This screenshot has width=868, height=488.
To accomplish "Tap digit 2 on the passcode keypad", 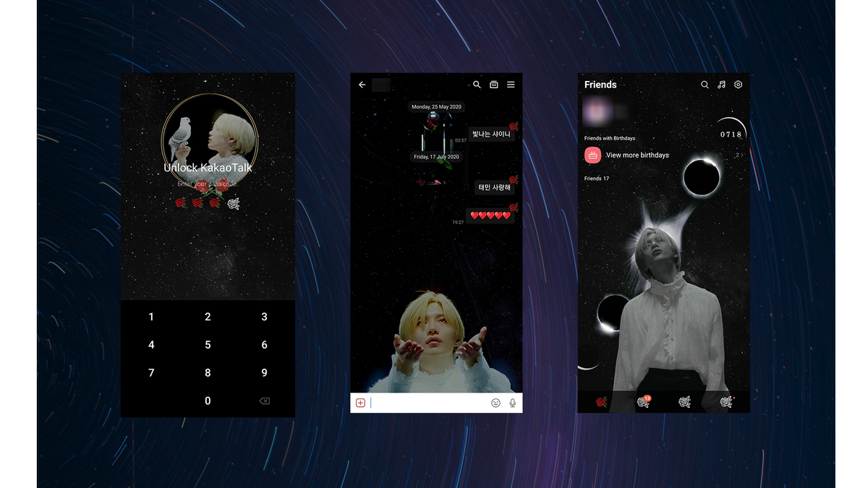I will coord(208,317).
